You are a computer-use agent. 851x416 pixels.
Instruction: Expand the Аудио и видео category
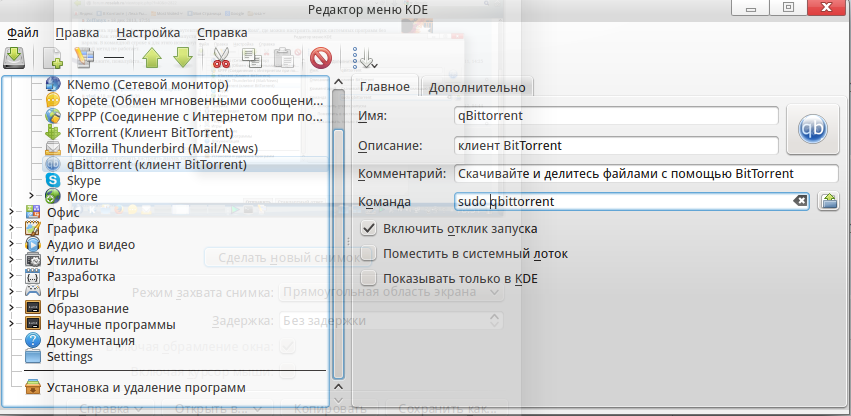tap(11, 244)
